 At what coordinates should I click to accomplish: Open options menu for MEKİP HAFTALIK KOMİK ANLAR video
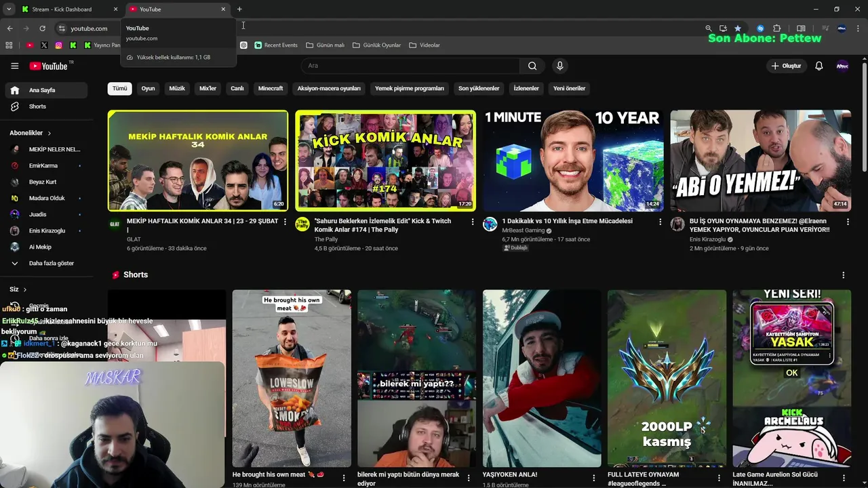285,222
